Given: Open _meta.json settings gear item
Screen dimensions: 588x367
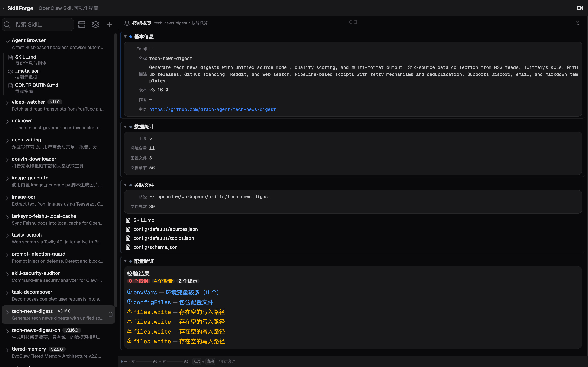Looking at the screenshot, I should coord(27,71).
